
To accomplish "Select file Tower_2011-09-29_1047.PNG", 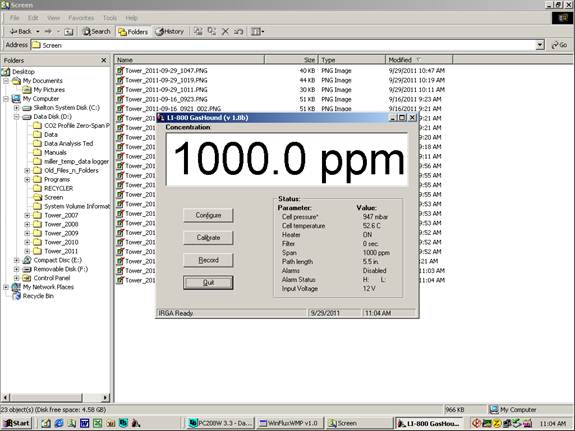I will click(166, 71).
